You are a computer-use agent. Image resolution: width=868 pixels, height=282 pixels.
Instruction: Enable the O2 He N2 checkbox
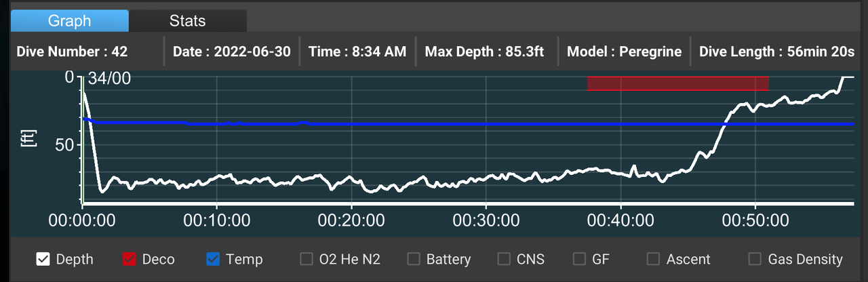pos(307,259)
